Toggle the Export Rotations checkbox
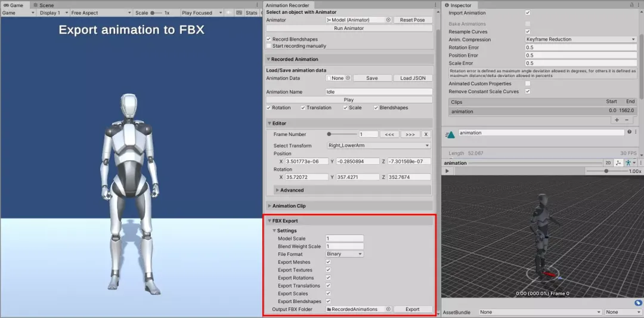The image size is (644, 318). 328,277
